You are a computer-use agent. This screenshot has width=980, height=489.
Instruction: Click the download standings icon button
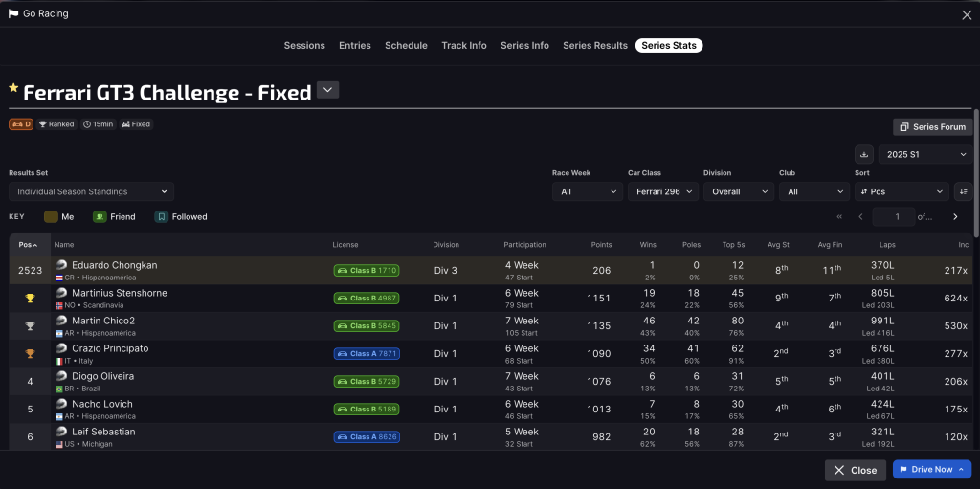(x=864, y=154)
